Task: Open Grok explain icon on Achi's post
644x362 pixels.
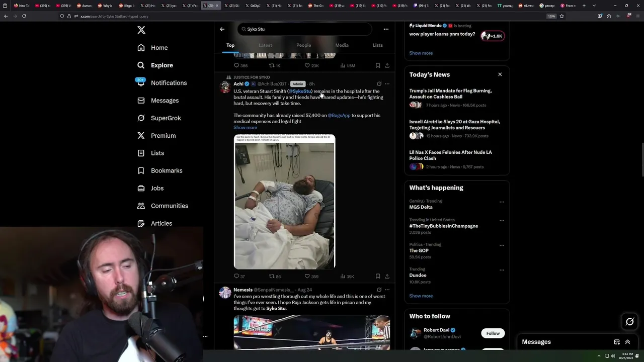Action: pos(379,84)
